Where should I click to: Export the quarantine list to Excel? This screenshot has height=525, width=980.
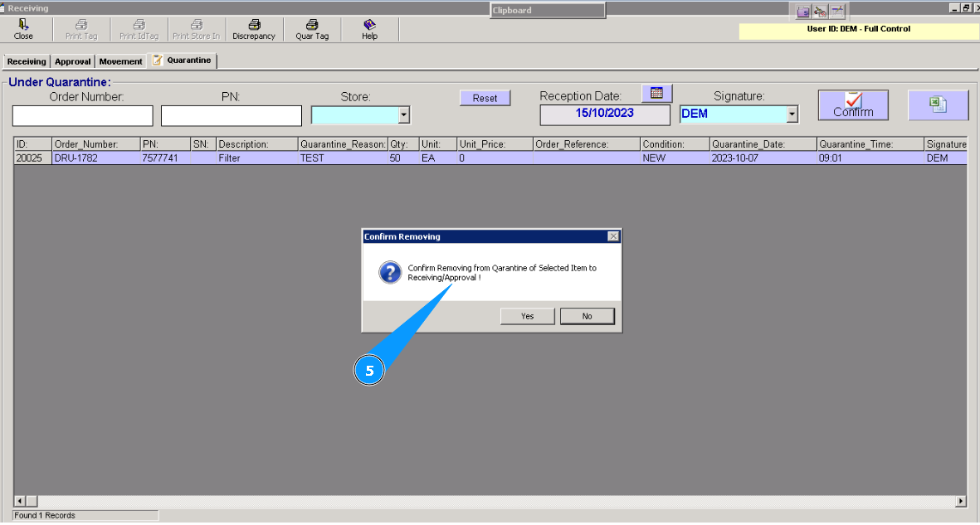coord(938,105)
